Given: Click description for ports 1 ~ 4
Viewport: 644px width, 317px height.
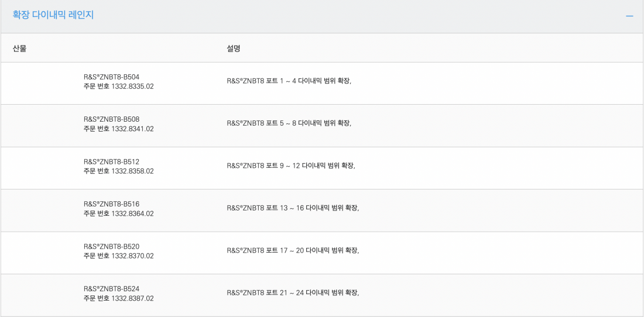Looking at the screenshot, I should click(289, 81).
